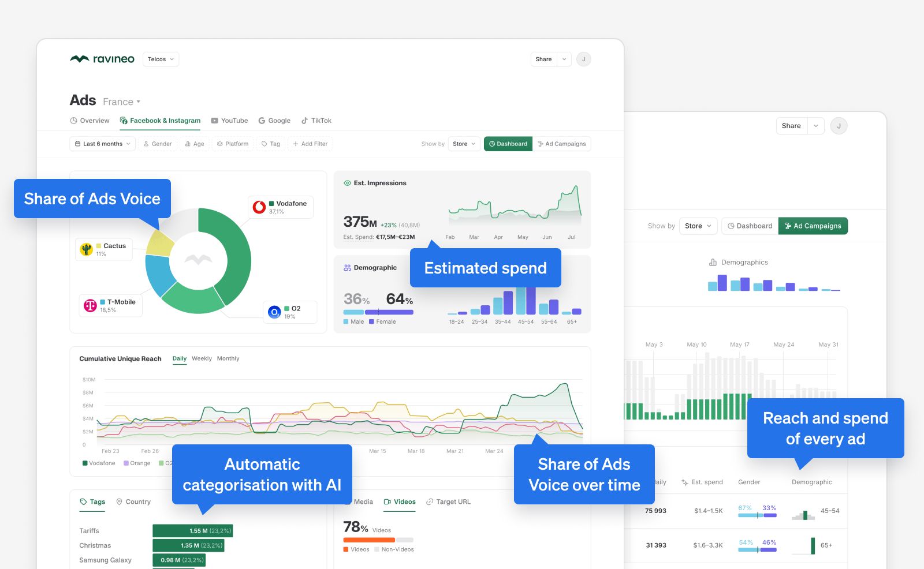Click the T-Mobile logo icon

click(x=90, y=305)
